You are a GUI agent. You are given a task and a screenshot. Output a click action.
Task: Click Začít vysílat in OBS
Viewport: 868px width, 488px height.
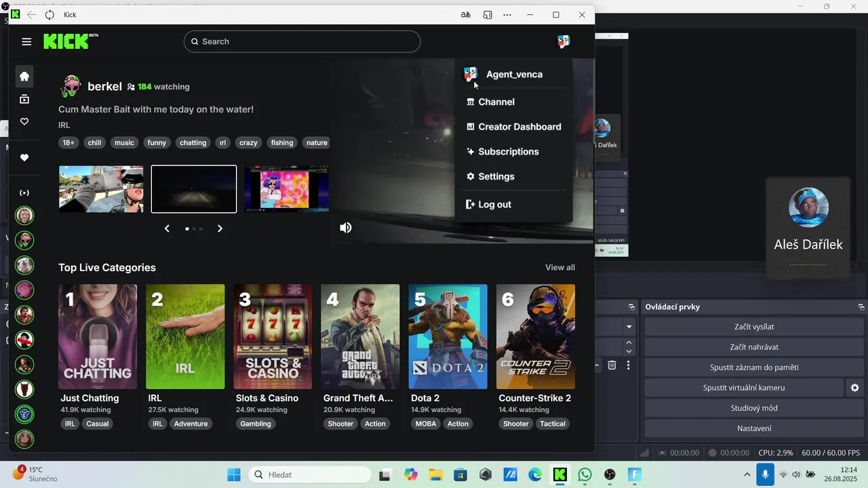tap(753, 327)
